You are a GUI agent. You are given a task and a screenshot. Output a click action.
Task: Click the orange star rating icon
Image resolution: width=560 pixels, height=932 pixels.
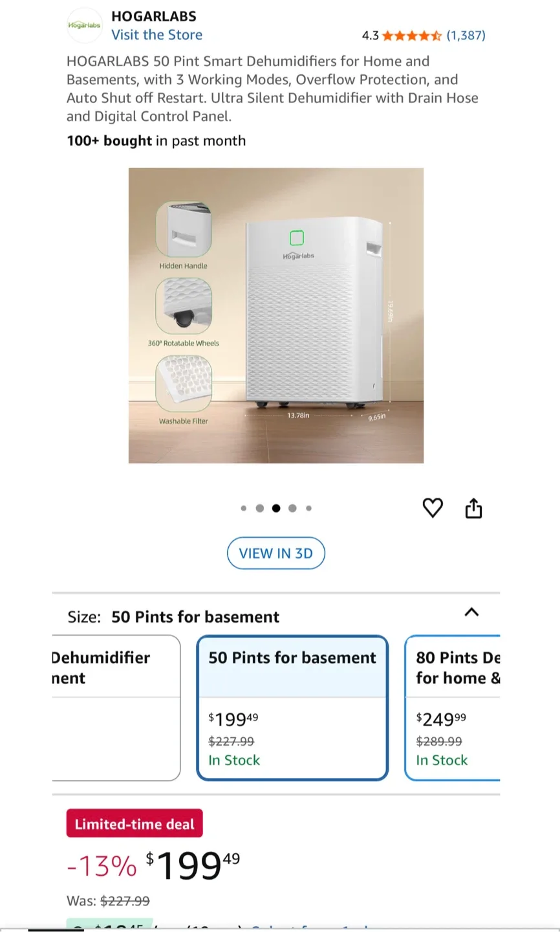(x=413, y=36)
